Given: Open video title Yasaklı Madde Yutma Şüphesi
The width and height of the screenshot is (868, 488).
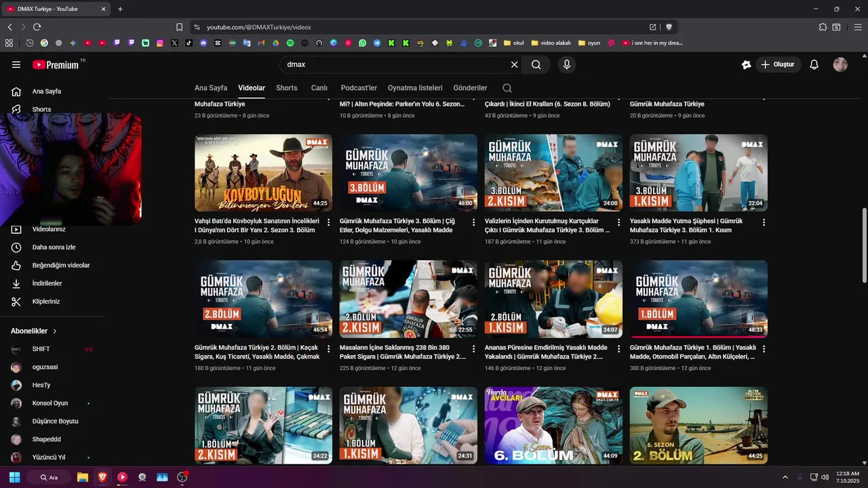Looking at the screenshot, I should coord(686,226).
